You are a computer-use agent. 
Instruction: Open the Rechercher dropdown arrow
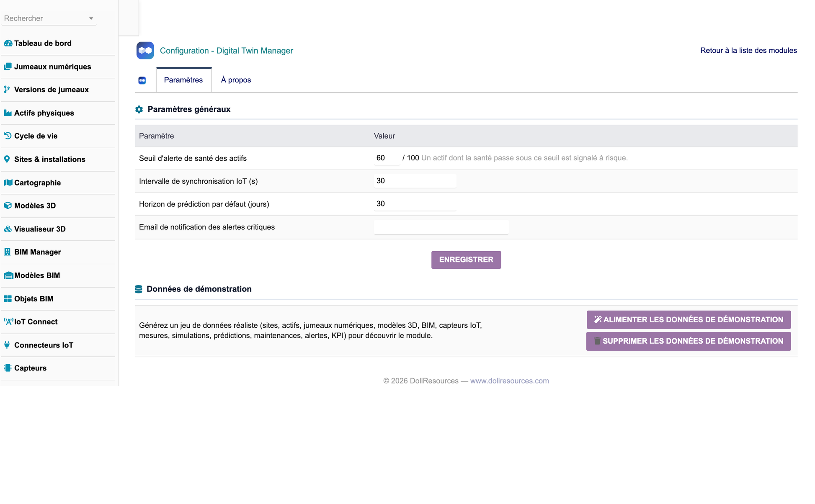tap(91, 18)
